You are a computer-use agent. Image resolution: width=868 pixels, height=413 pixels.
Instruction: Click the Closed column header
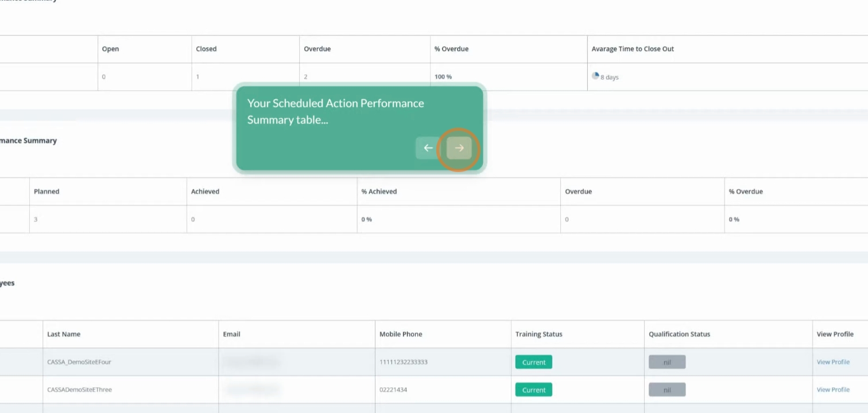pos(206,49)
